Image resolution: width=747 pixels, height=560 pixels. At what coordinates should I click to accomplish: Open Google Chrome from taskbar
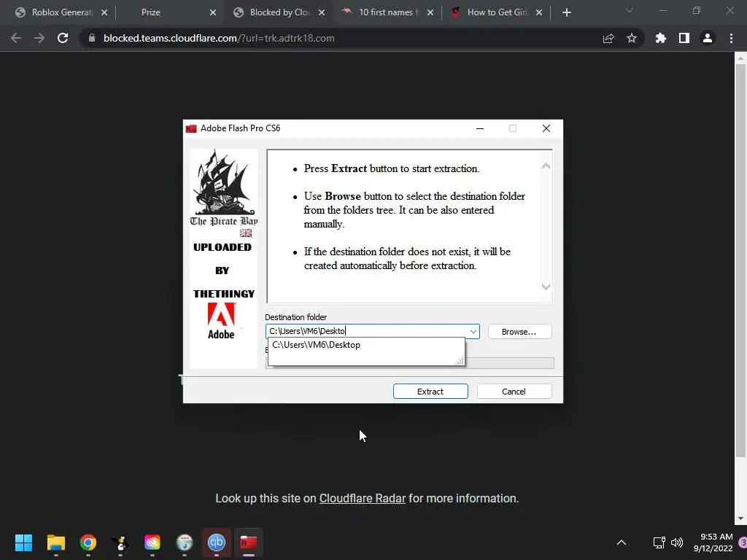(88, 542)
